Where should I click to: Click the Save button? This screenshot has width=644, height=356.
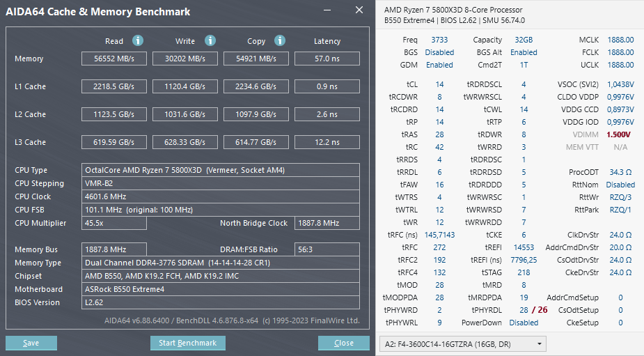click(31, 343)
